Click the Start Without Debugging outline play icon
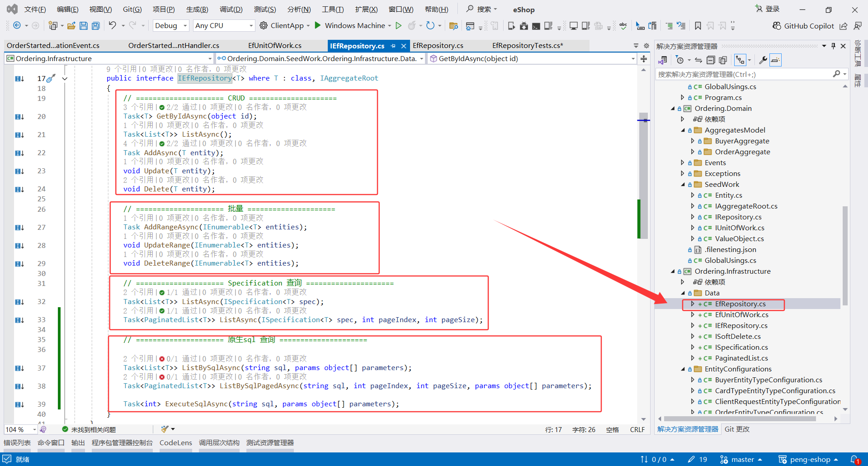The image size is (868, 466). (x=398, y=26)
